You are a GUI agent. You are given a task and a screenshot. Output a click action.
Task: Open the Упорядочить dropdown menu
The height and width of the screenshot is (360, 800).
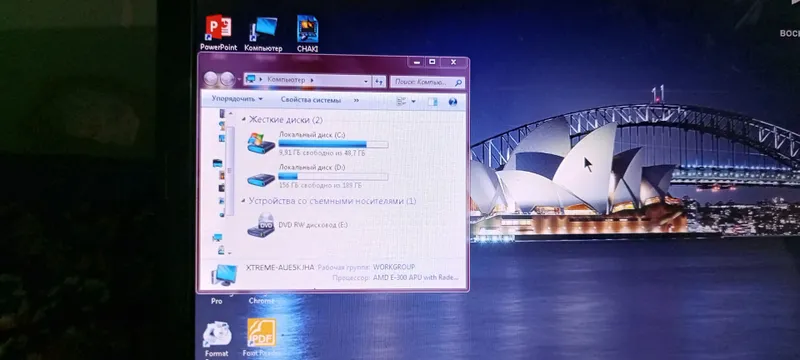(x=237, y=99)
